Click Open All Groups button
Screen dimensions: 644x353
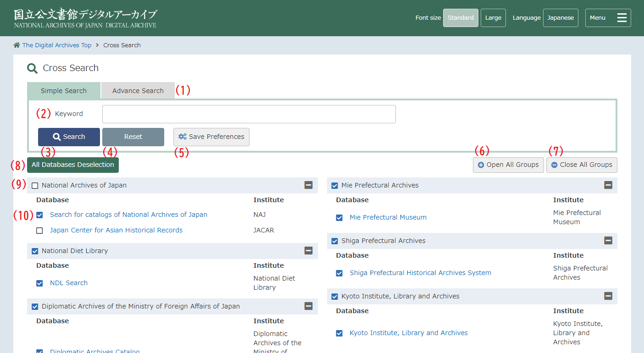[508, 165]
